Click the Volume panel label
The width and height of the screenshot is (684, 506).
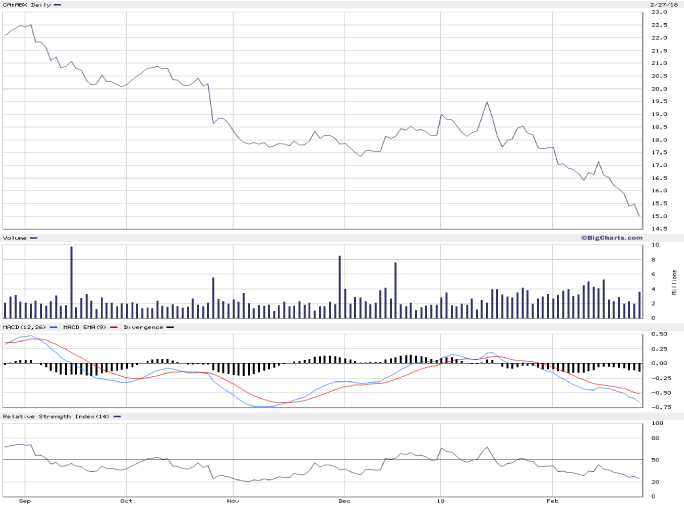(x=14, y=238)
